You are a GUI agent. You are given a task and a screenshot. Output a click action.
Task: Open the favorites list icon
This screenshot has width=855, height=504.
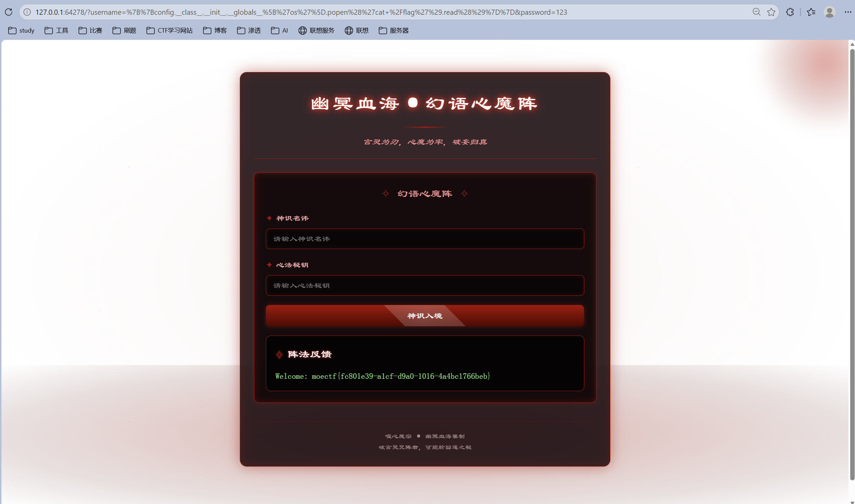(x=811, y=12)
